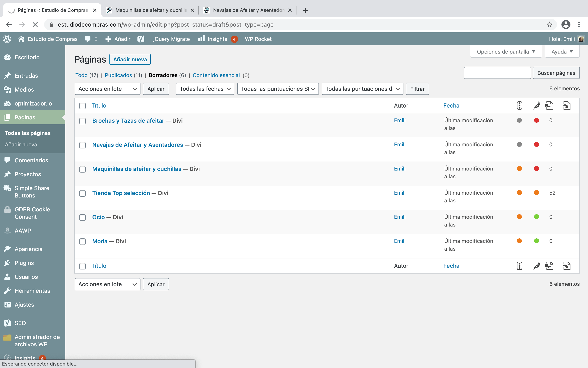Go back using browser back arrow
Screen dimensions: 588x368
coord(9,25)
